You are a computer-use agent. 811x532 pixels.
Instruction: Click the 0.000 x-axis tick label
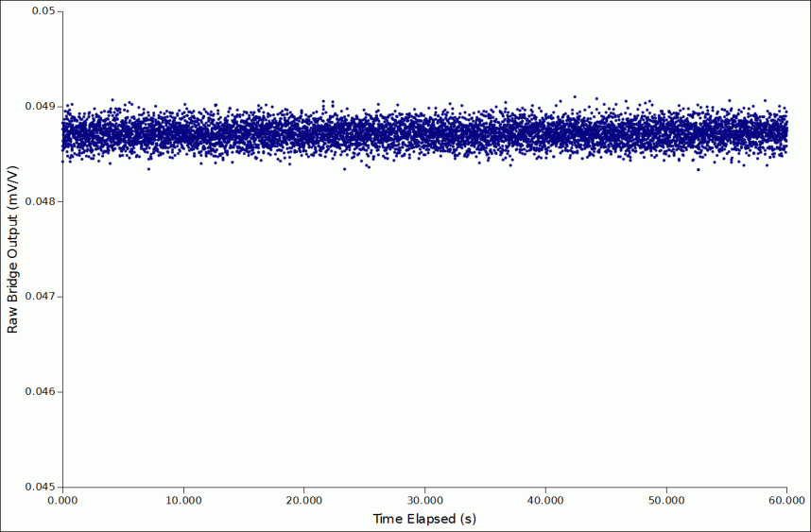point(62,501)
